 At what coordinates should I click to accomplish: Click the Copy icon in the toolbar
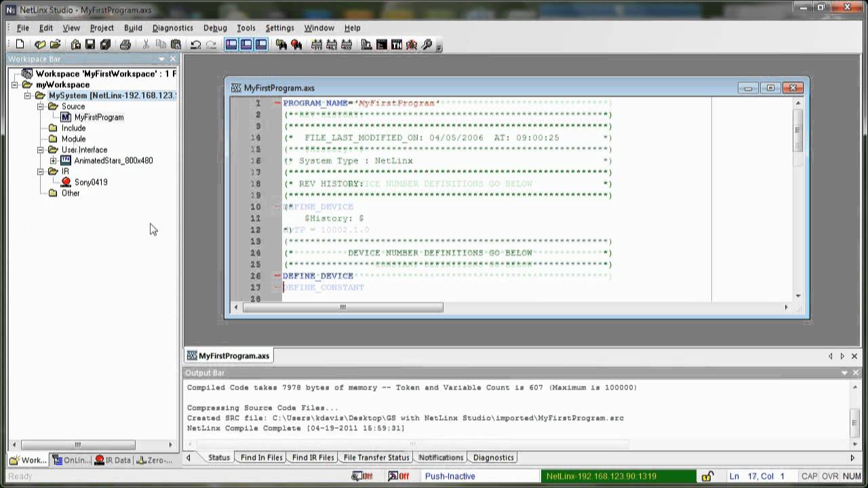(x=161, y=45)
